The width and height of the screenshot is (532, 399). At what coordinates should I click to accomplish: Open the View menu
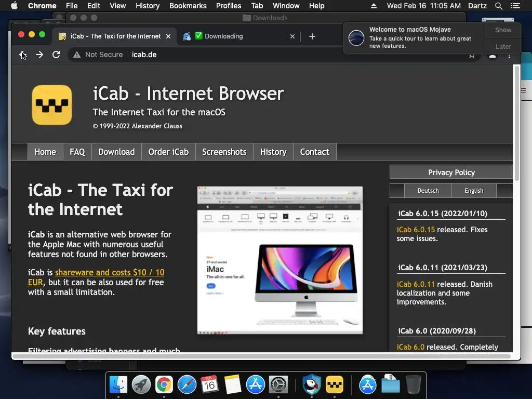point(118,6)
